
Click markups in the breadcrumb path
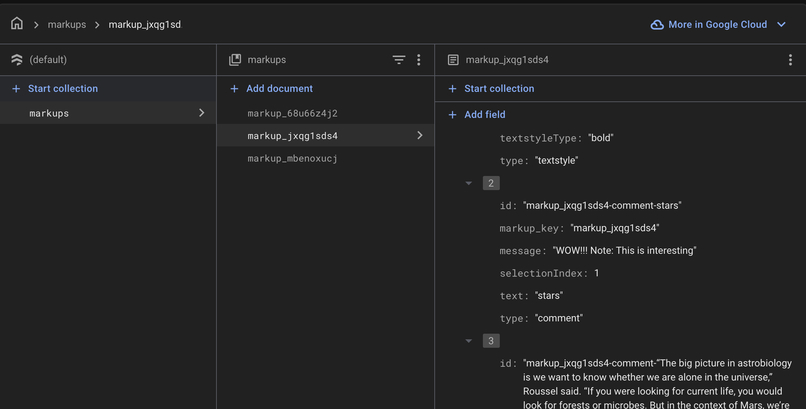67,25
